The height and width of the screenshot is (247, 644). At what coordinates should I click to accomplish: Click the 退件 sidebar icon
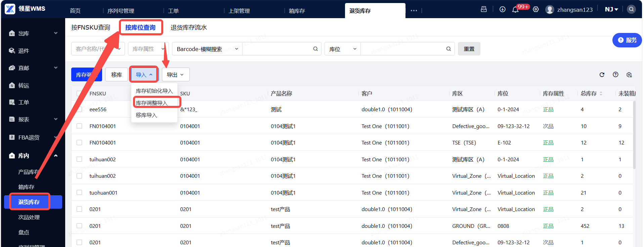tap(12, 51)
